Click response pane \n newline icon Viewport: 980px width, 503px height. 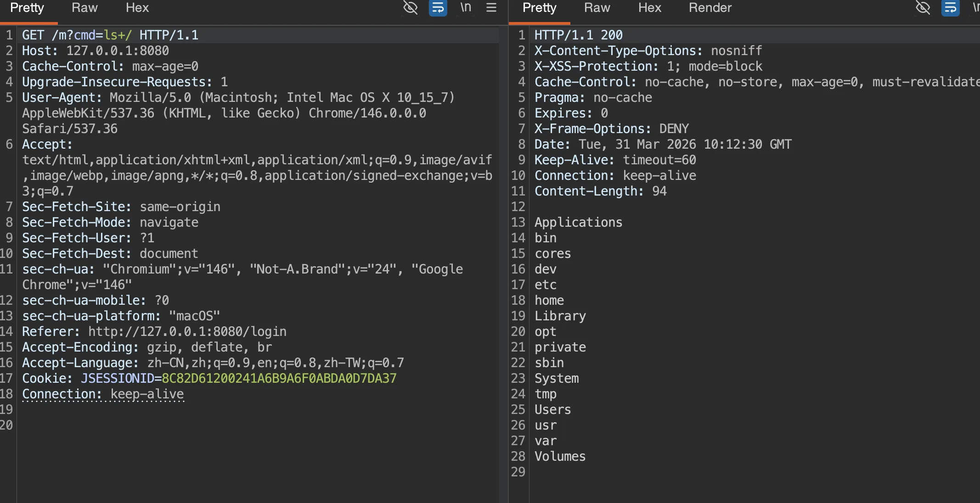[x=976, y=8]
